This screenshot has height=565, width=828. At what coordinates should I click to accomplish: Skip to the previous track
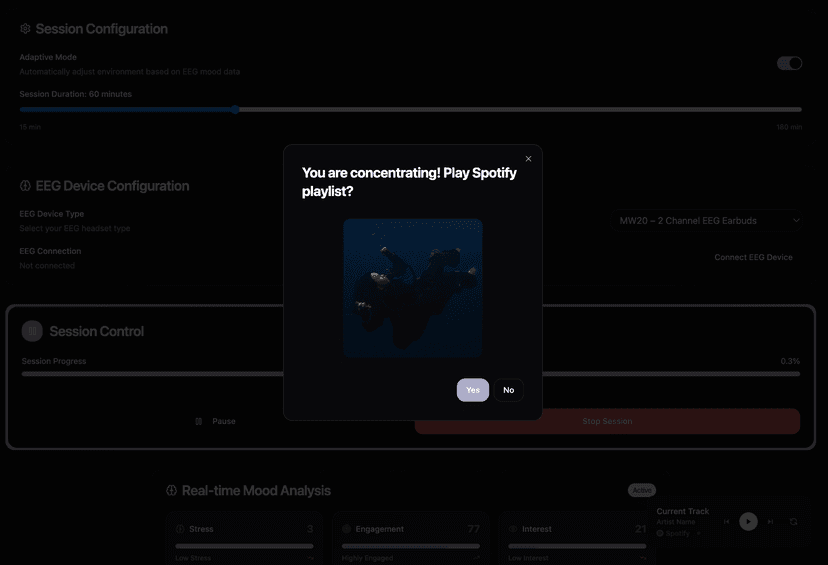726,521
